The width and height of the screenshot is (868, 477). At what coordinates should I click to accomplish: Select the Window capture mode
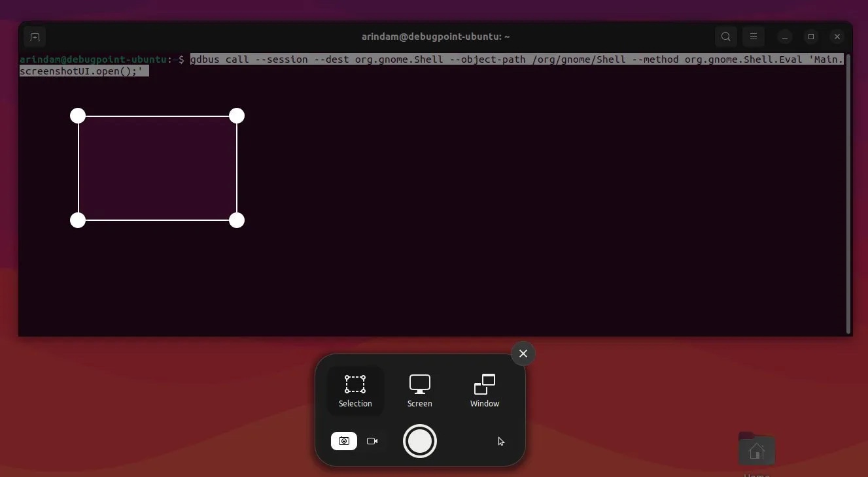pyautogui.click(x=484, y=390)
